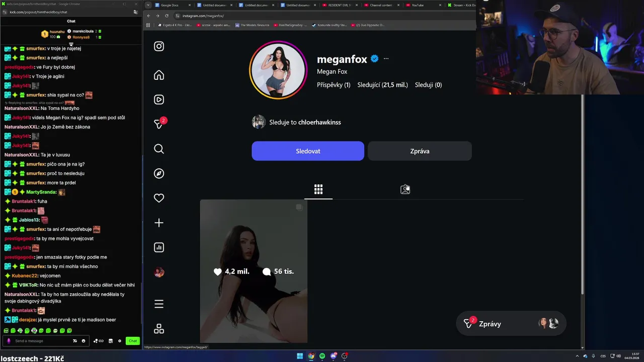Screen dimensions: 644x362
Task: View Megan Fox profile picture story
Action: tap(278, 69)
